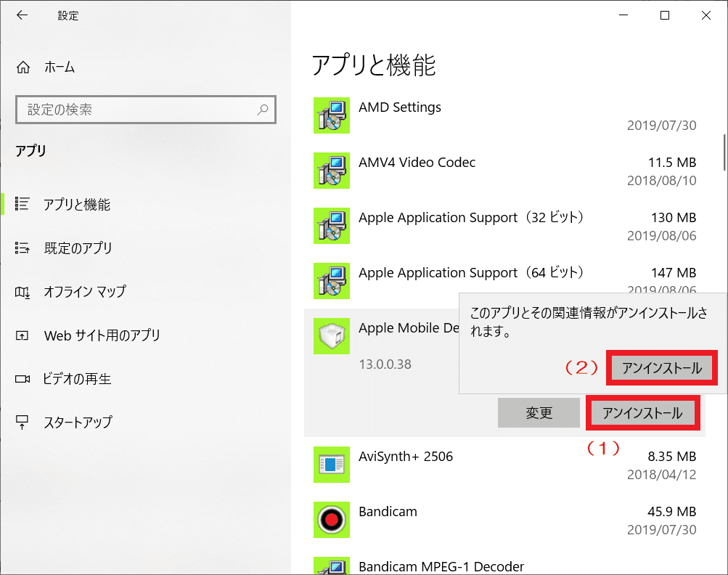Click アンインストール button next to 変更

point(642,412)
